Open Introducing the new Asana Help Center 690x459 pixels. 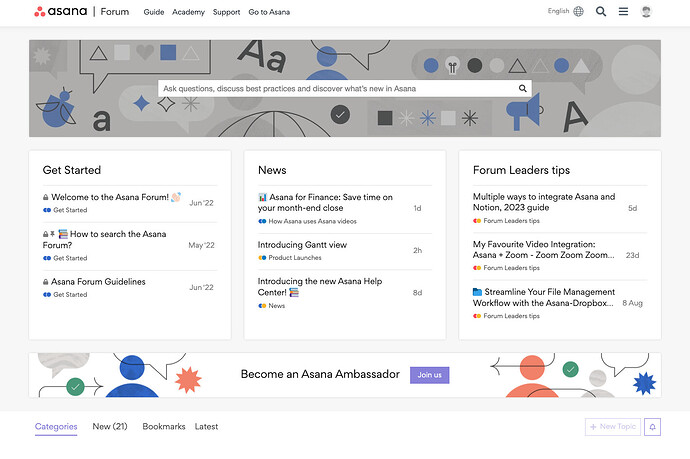(320, 286)
